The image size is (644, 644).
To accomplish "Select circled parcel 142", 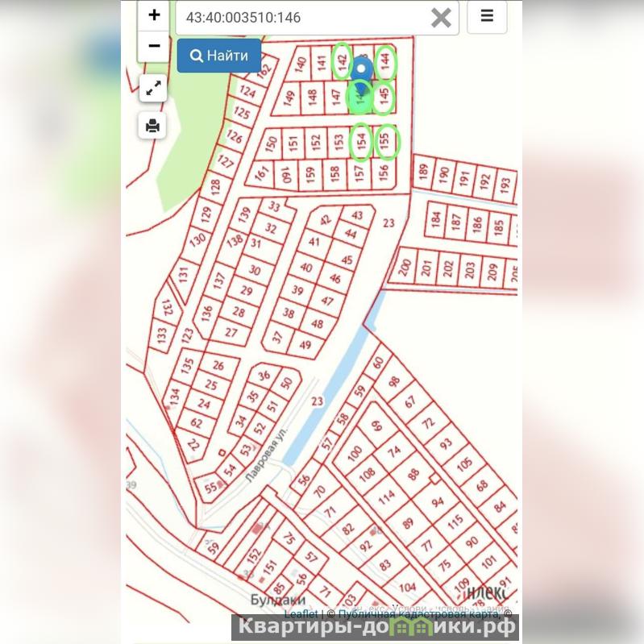I will (342, 60).
